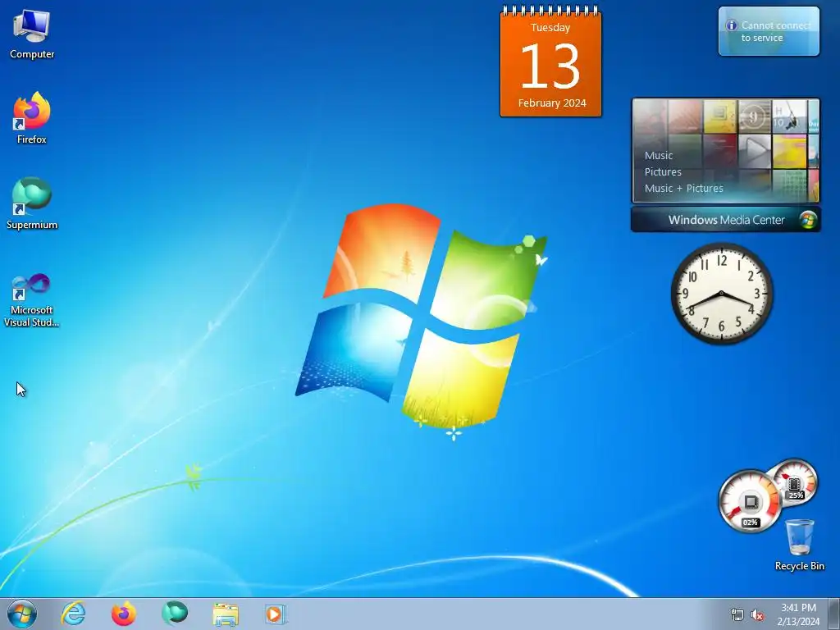
Task: Open Windows Explorer from the taskbar
Action: [226, 614]
